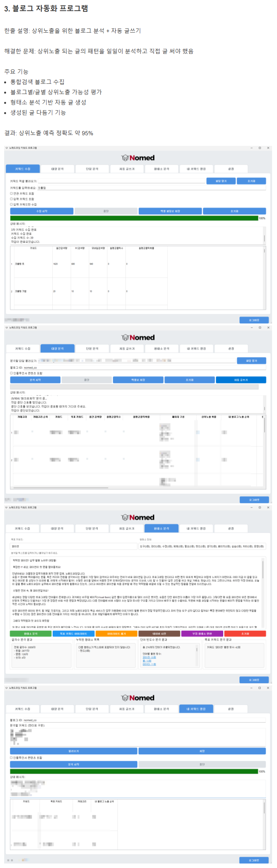Click the 불러오기 button in the ranking window

pos(74,751)
